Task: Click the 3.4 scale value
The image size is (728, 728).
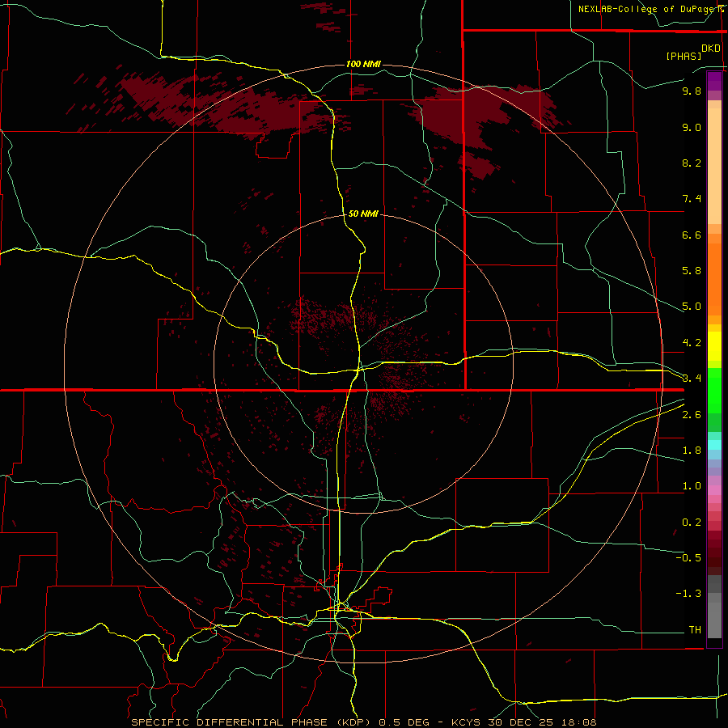Action: [692, 378]
